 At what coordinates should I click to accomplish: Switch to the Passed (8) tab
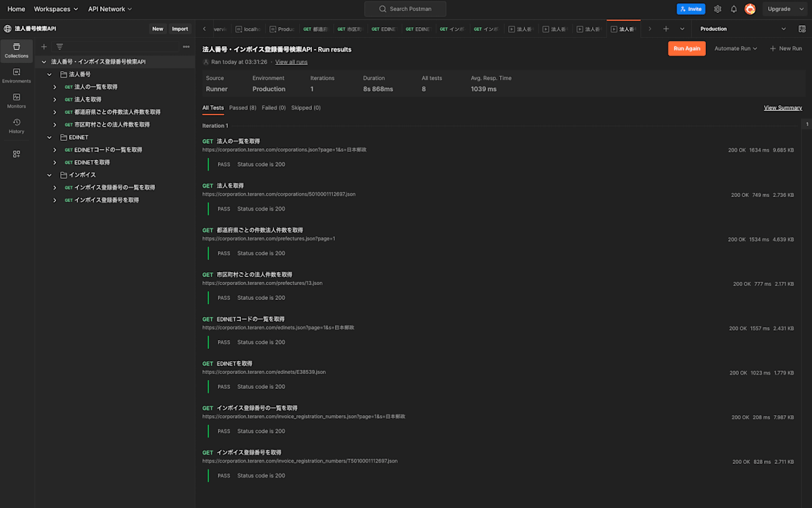[243, 108]
